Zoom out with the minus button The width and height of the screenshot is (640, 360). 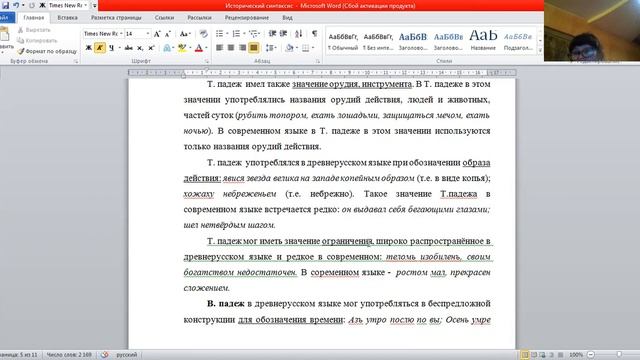point(591,355)
